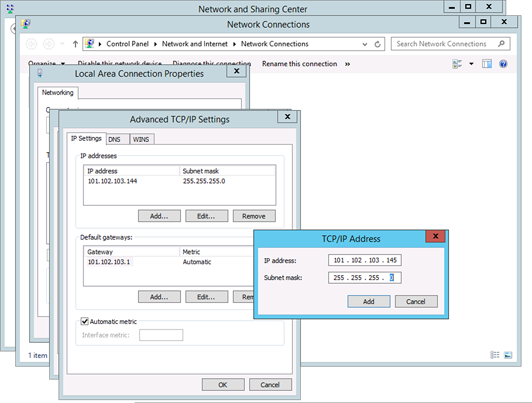This screenshot has height=403, width=532.
Task: Cancel the TCP/IP Address dialog
Action: pyautogui.click(x=416, y=302)
